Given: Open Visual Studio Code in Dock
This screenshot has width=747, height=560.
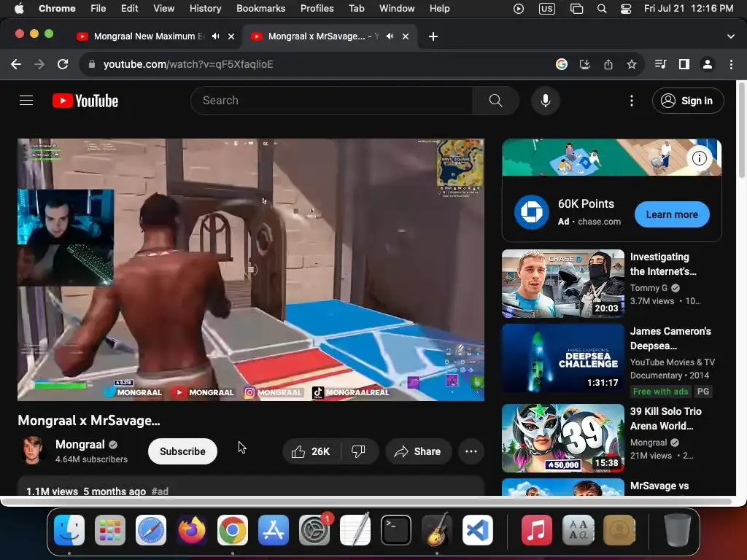Looking at the screenshot, I should [x=477, y=530].
